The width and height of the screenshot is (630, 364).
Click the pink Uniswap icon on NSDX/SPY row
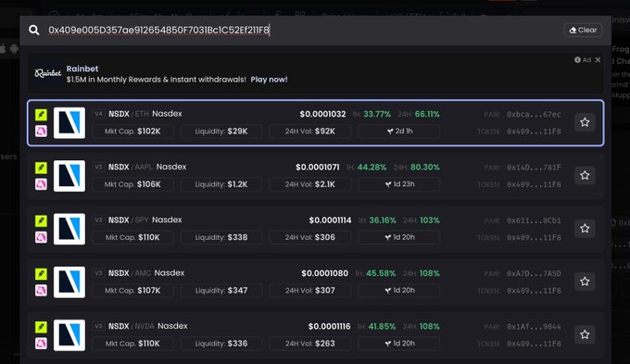click(41, 237)
